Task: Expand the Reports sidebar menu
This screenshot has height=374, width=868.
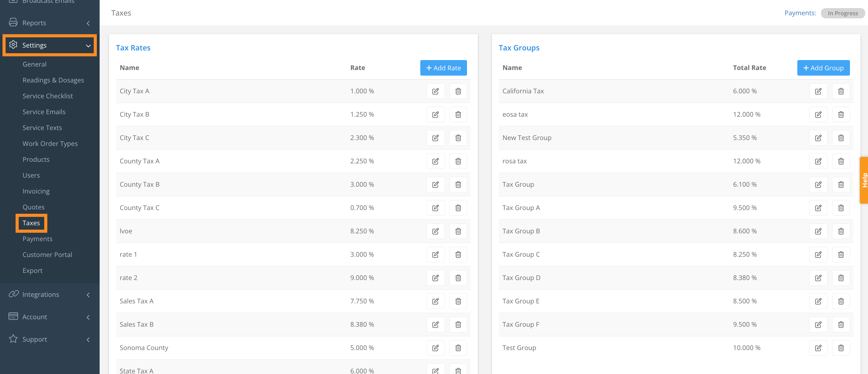Action: [50, 23]
